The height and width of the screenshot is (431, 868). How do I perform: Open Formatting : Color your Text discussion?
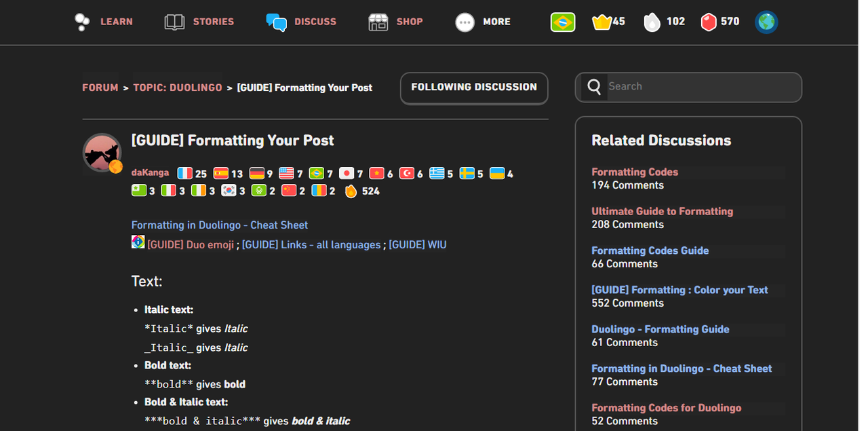[x=679, y=291]
